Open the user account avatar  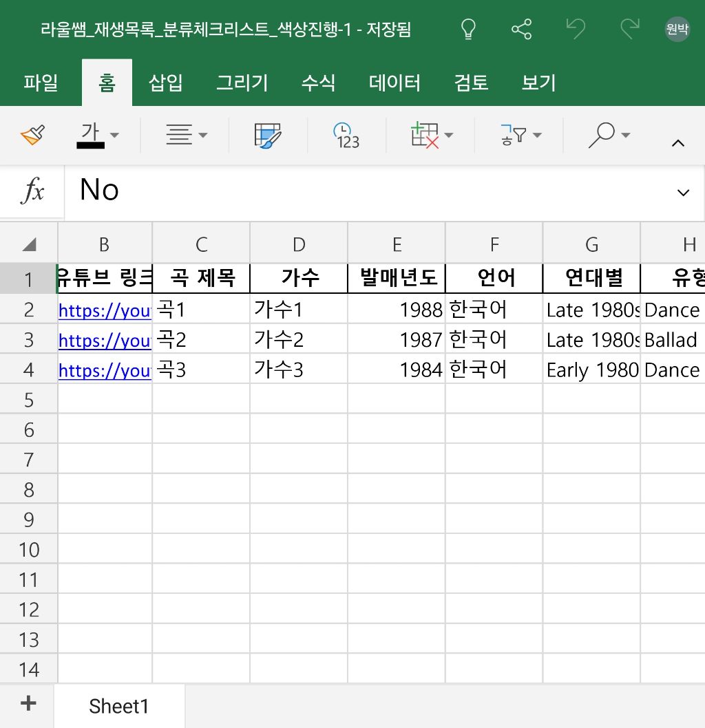point(677,29)
